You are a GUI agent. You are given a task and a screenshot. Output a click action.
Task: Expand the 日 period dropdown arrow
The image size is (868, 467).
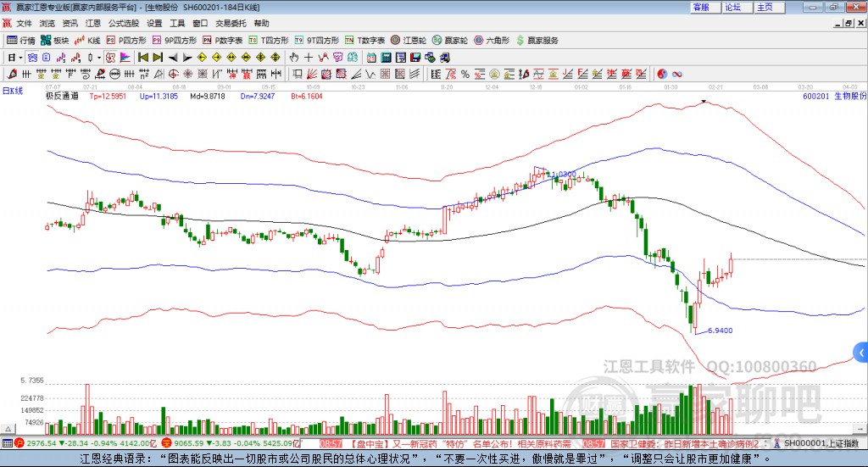click(x=20, y=57)
